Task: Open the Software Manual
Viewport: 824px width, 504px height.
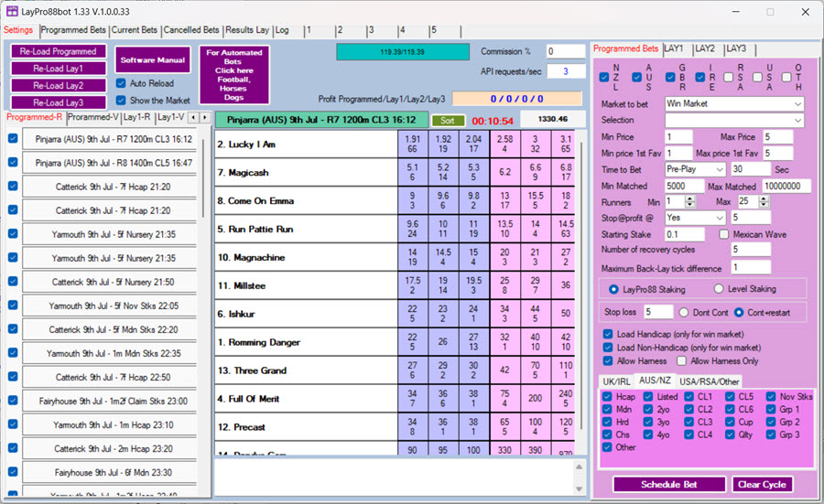Action: pyautogui.click(x=153, y=60)
